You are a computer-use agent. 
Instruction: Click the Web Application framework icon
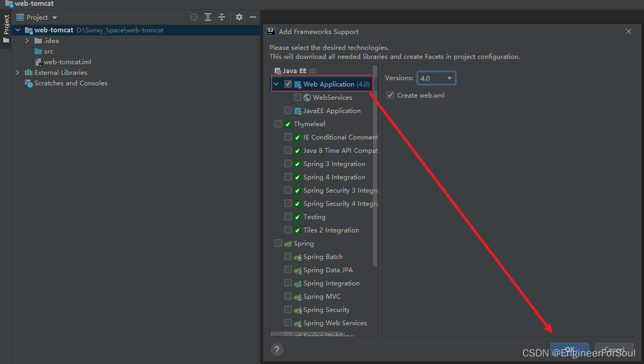(x=298, y=84)
